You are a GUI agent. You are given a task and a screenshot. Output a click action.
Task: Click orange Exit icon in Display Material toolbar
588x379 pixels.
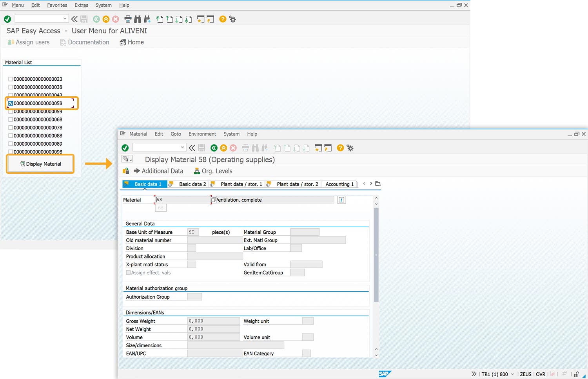(x=223, y=148)
